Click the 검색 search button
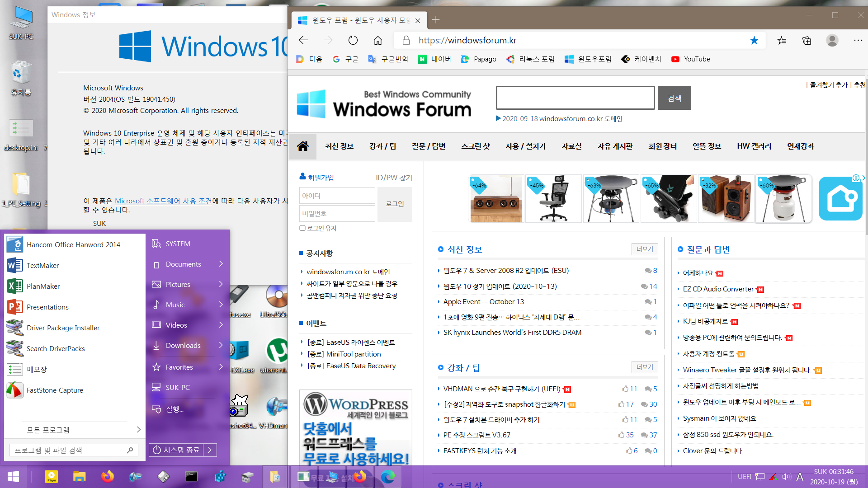 point(674,98)
